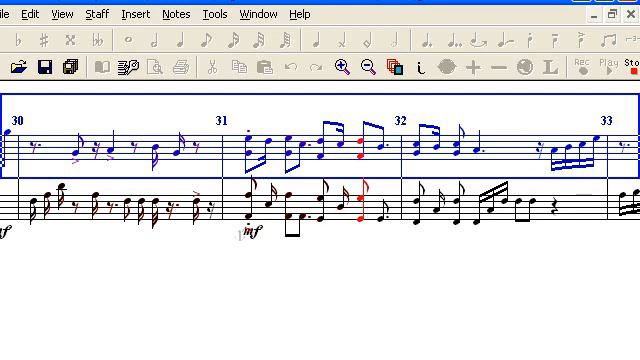The height and width of the screenshot is (360, 640).
Task: Click the minus toolbar icon
Action: (x=499, y=68)
